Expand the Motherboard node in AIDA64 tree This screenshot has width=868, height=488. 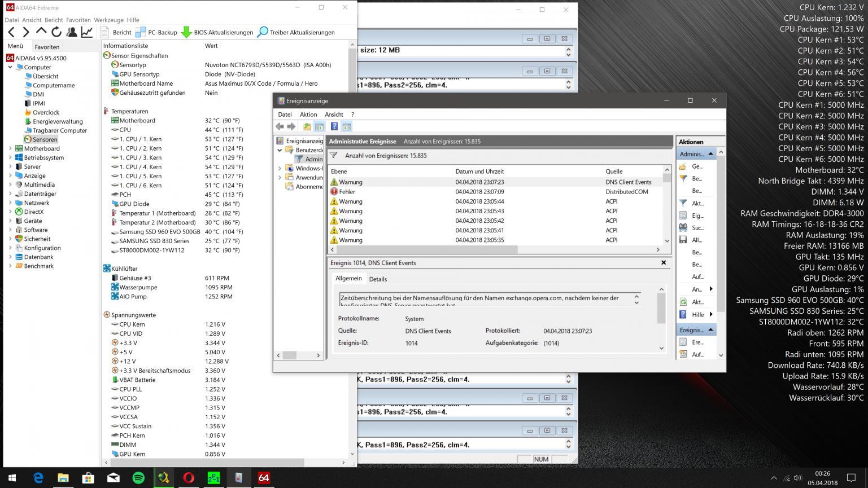[10, 148]
